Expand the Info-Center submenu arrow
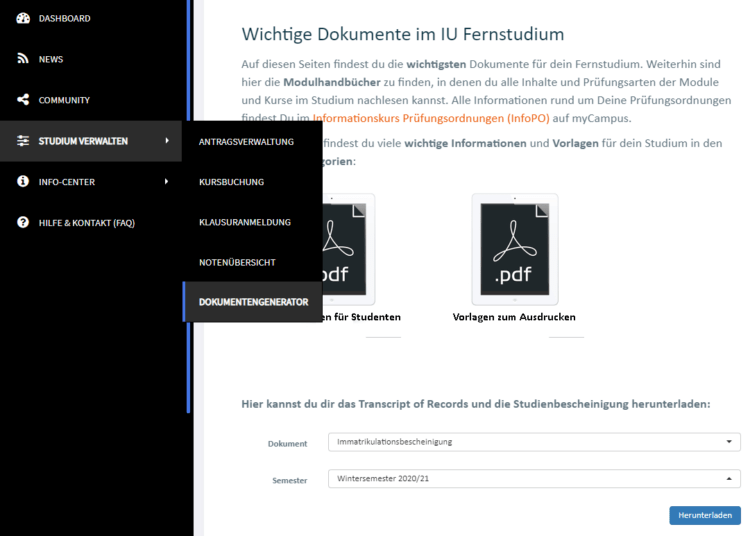The image size is (750, 536). (166, 181)
